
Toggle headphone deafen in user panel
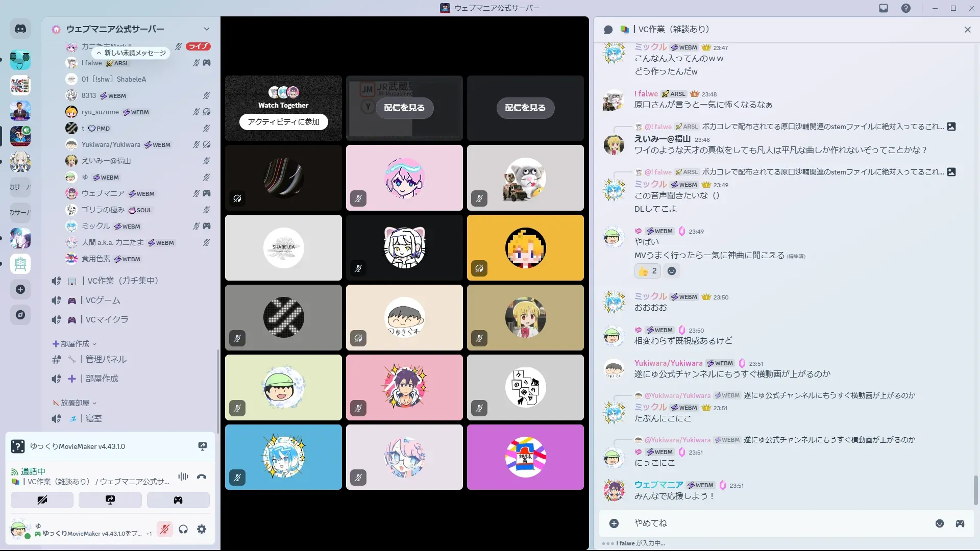(183, 529)
